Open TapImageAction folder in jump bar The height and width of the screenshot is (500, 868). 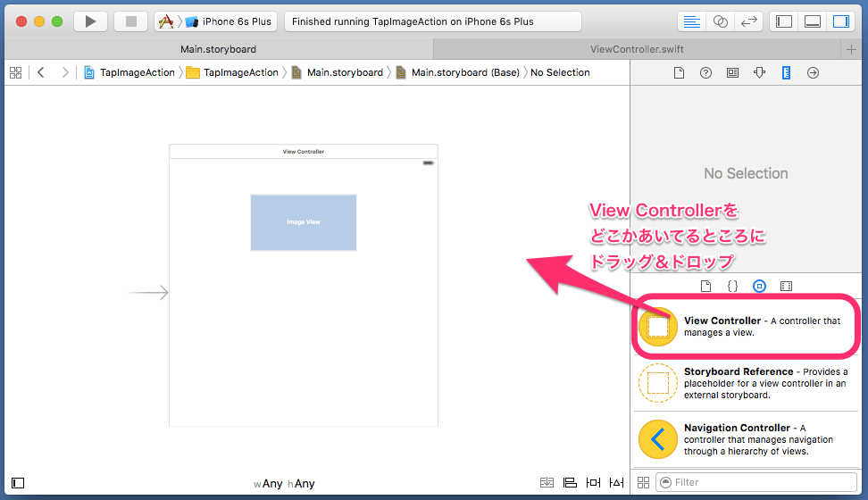point(232,72)
